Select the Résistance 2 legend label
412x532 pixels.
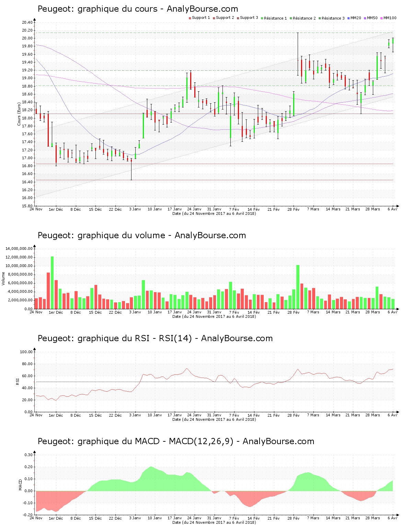click(x=304, y=18)
